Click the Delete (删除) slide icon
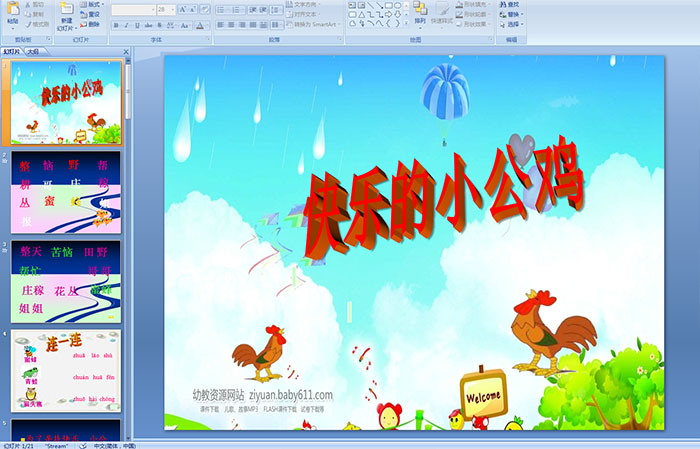The image size is (700, 449). (83, 24)
